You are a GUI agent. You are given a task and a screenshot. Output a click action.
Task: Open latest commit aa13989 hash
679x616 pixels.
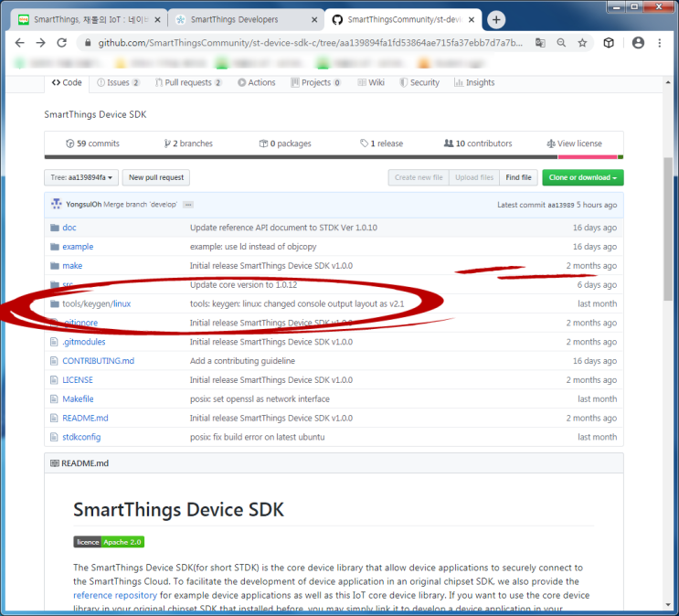(x=561, y=205)
